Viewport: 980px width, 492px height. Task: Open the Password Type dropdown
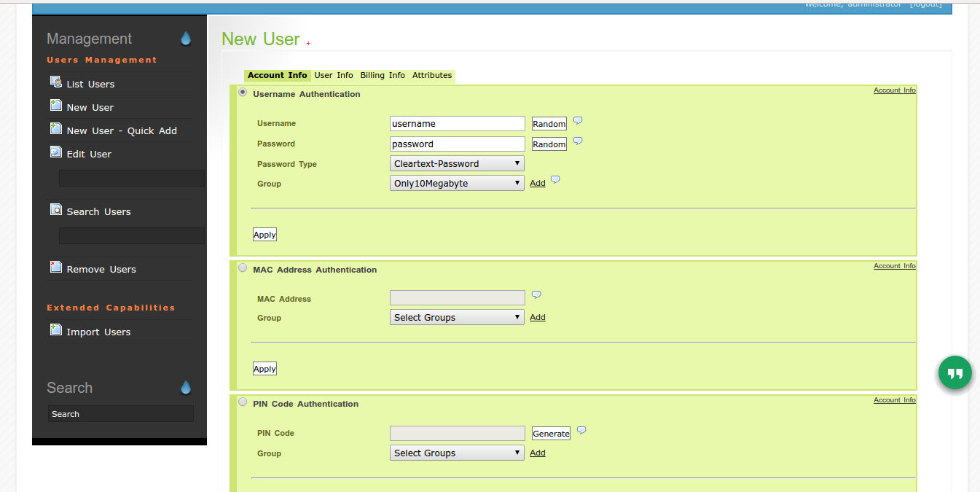pyautogui.click(x=457, y=164)
